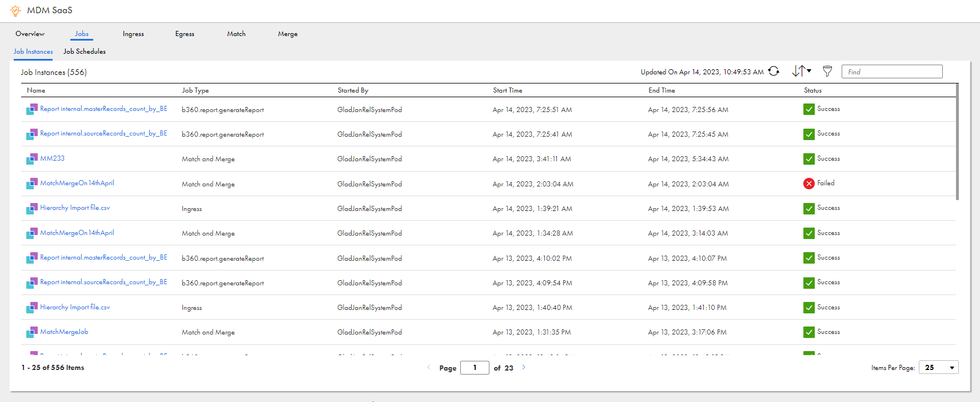Click the Job Instances (556) heading
The width and height of the screenshot is (980, 402).
pyautogui.click(x=54, y=72)
